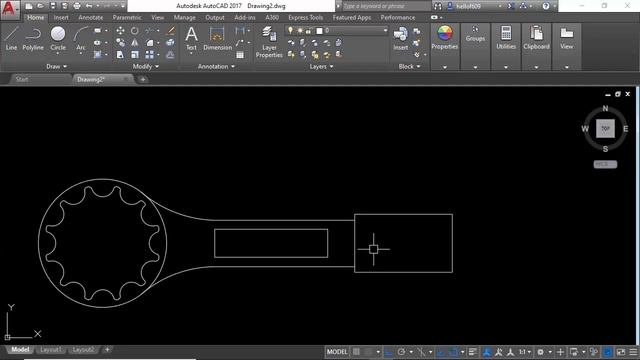Click the Scale tool in Modify panel
The height and width of the screenshot is (360, 640).
(135, 54)
